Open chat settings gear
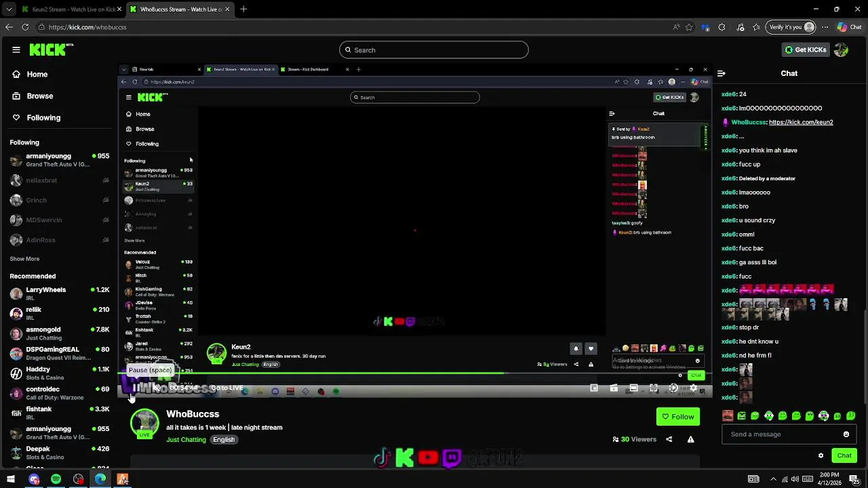The image size is (868, 488). pyautogui.click(x=821, y=455)
